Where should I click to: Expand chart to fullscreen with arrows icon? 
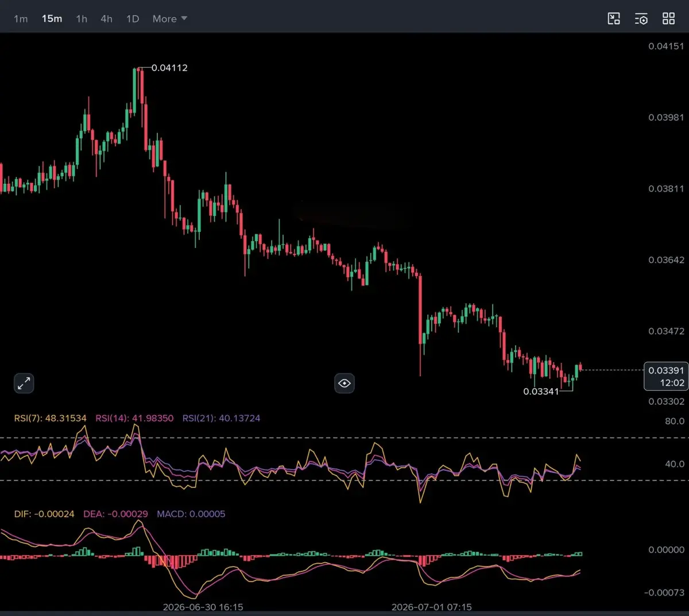[x=24, y=383]
